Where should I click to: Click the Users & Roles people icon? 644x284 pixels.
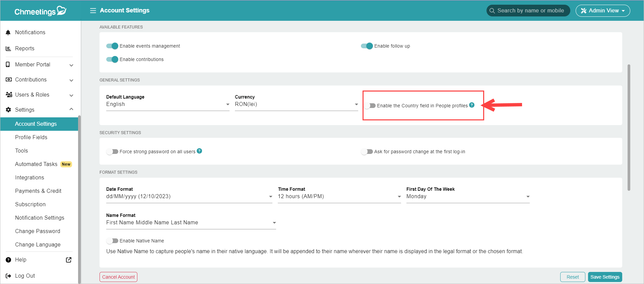9,95
